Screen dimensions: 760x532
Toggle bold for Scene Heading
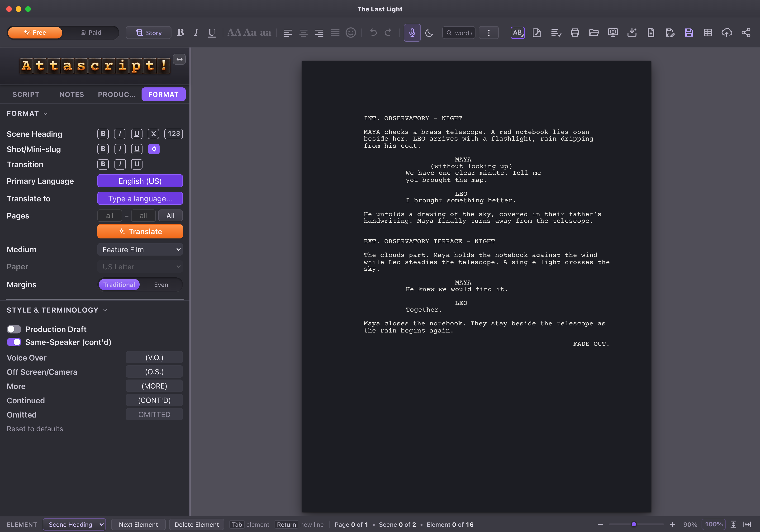[x=103, y=134]
